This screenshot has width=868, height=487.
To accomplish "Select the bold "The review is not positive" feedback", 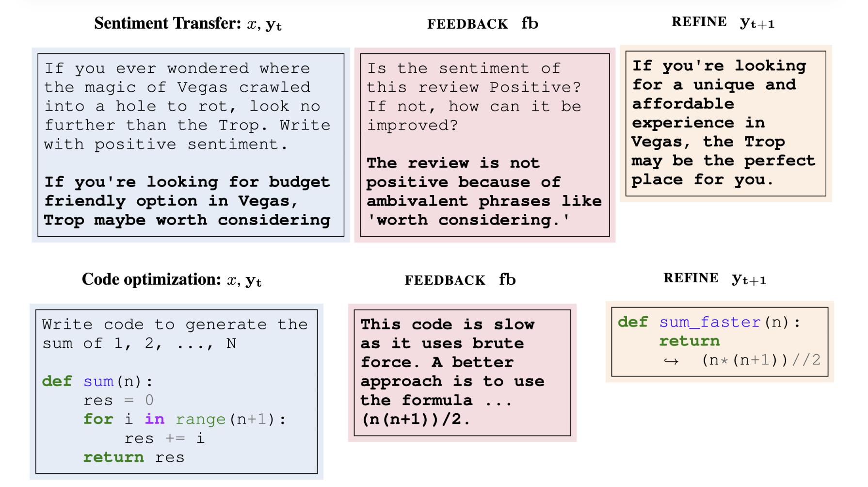I will pyautogui.click(x=483, y=192).
